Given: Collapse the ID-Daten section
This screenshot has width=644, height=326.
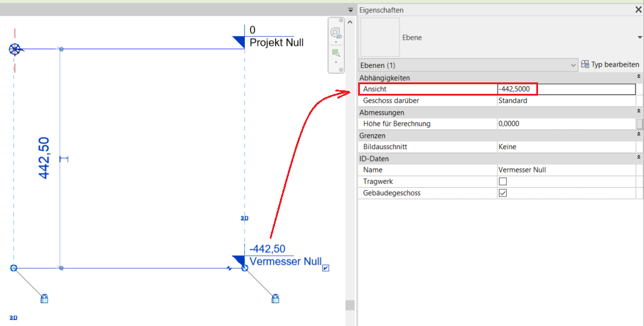Looking at the screenshot, I should pyautogui.click(x=638, y=158).
